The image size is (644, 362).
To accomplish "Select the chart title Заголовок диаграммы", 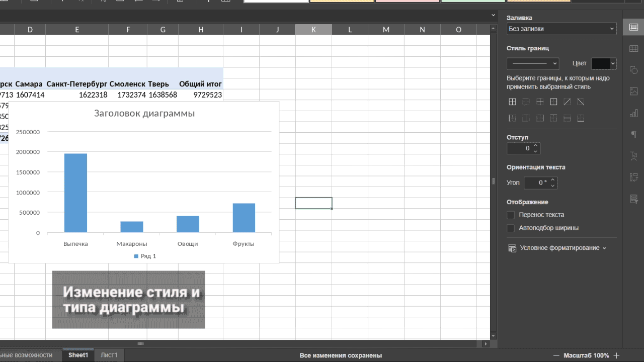I will [144, 113].
